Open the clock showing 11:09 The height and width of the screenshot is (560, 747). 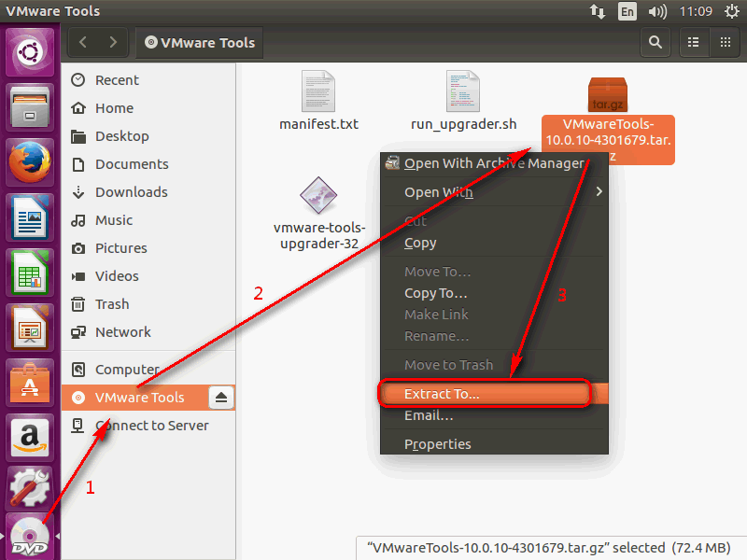[696, 11]
